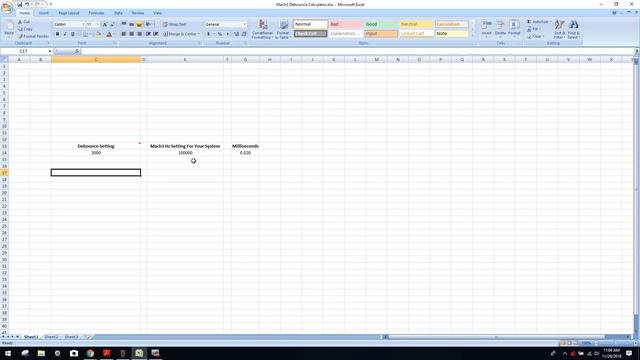Open the Sort & Filter menu
The image size is (640, 360).
pos(559,29)
